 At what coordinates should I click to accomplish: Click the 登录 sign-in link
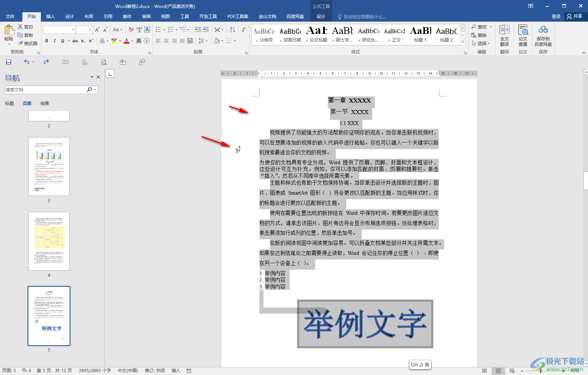(x=556, y=17)
